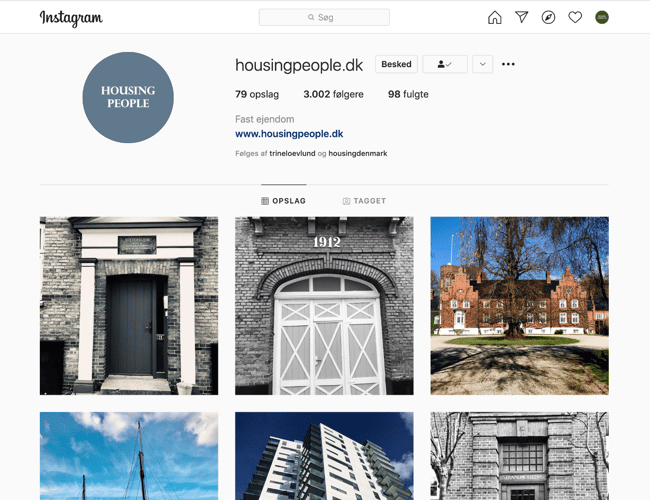Viewport: 650px width, 500px height.
Task: Toggle the following status button
Action: pos(444,64)
